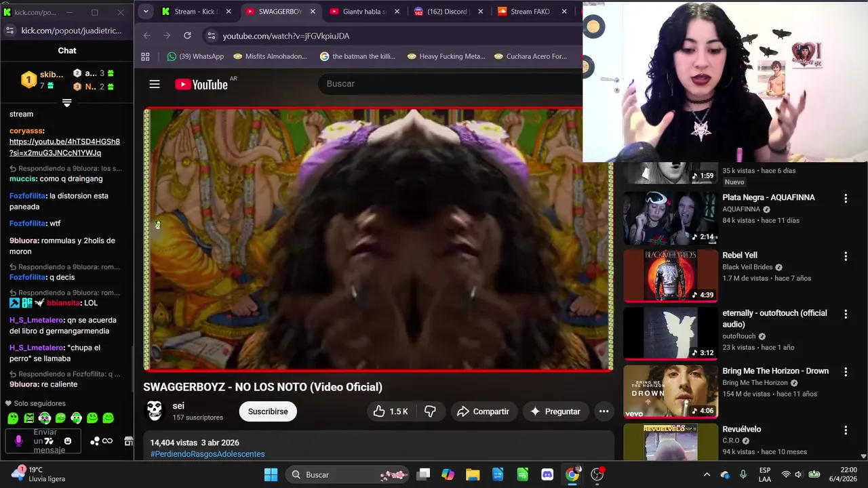
Task: Open the YouTube site info icon in address bar
Action: click(211, 36)
